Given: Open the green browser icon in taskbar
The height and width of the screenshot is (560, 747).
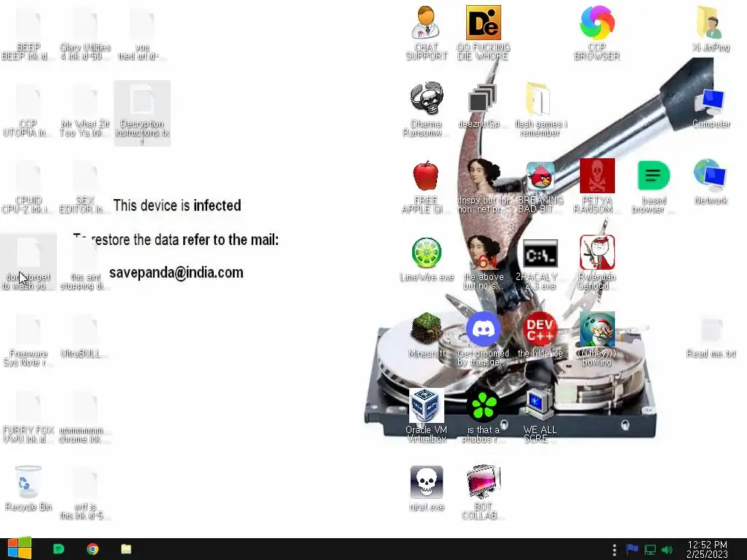Looking at the screenshot, I should pyautogui.click(x=58, y=549).
